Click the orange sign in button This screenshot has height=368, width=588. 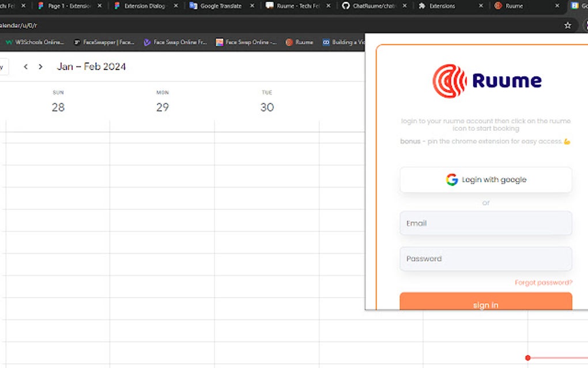[x=485, y=301]
